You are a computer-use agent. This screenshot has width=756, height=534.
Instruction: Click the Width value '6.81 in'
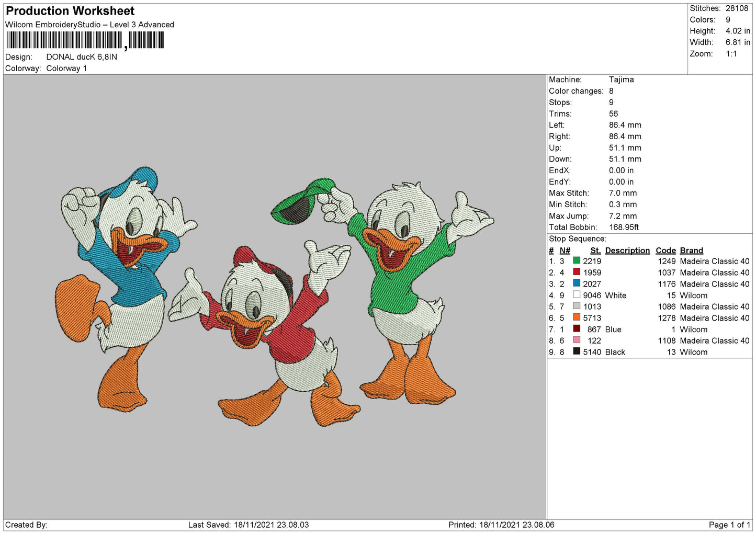[738, 42]
